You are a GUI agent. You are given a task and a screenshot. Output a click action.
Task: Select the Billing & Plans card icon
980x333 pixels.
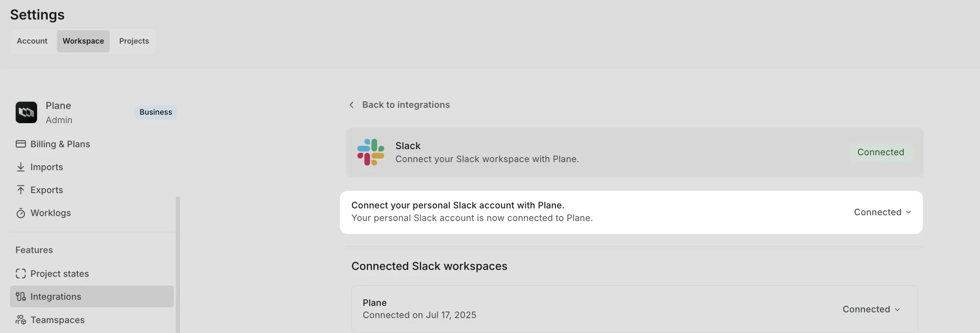click(x=21, y=144)
